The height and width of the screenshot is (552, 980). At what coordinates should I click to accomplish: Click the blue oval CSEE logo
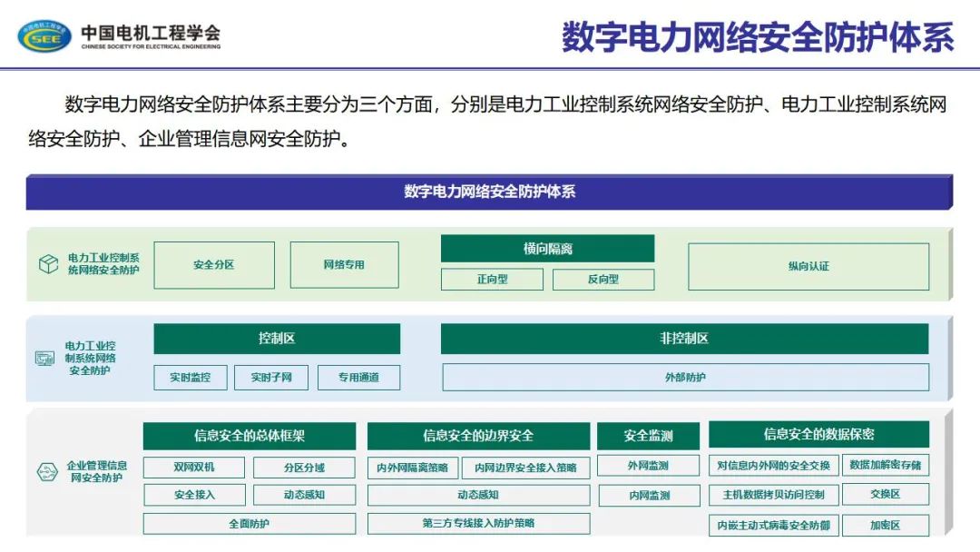tap(44, 35)
